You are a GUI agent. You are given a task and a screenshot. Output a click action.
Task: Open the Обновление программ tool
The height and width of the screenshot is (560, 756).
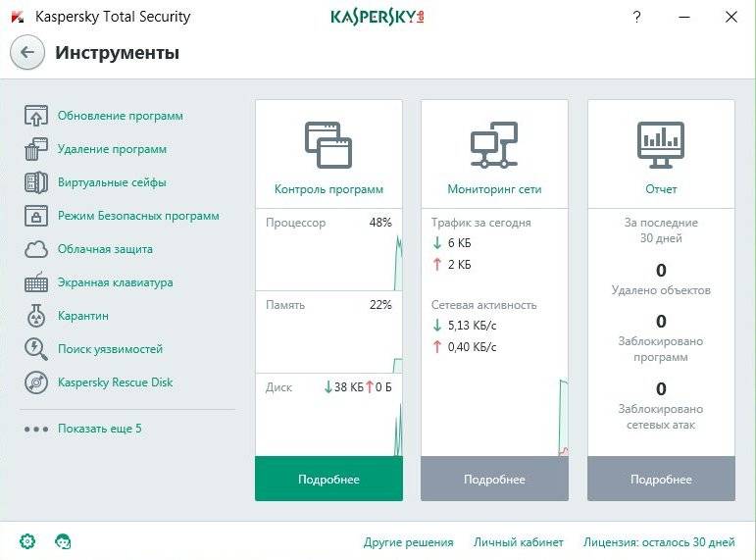(x=121, y=116)
